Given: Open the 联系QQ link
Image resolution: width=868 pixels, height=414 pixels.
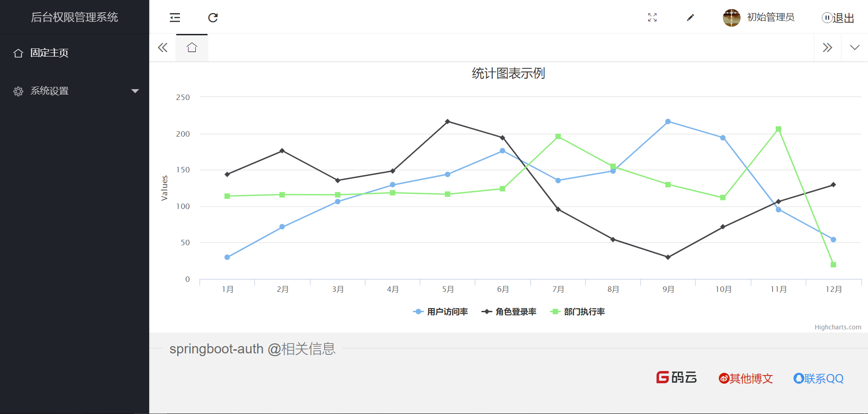Looking at the screenshot, I should pyautogui.click(x=819, y=378).
